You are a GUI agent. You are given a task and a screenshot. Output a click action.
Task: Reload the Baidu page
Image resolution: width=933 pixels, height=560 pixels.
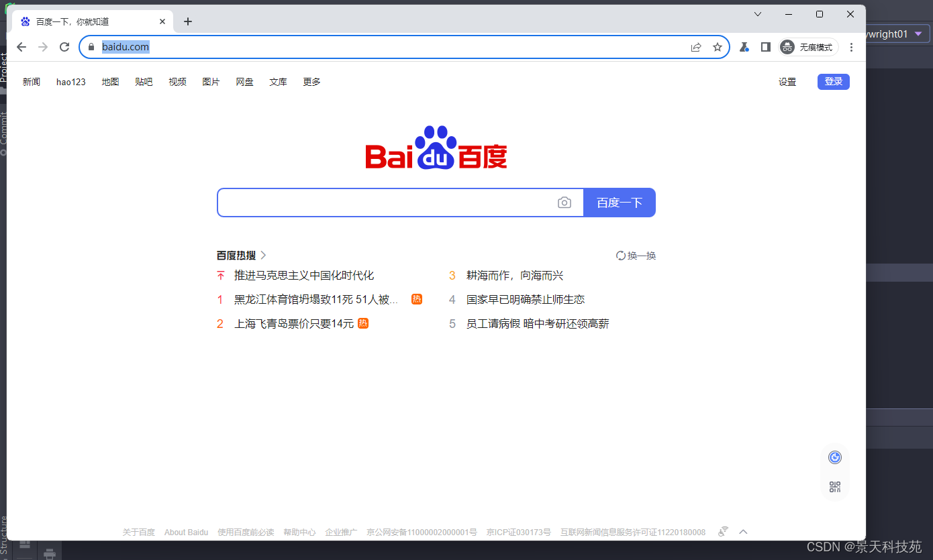click(x=64, y=47)
